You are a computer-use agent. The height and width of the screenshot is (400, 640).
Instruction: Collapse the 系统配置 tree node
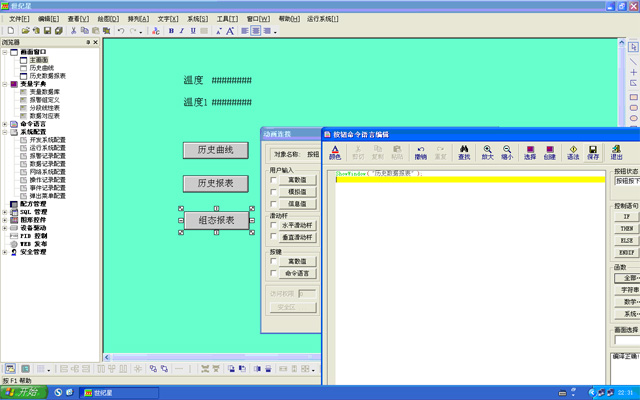5,132
